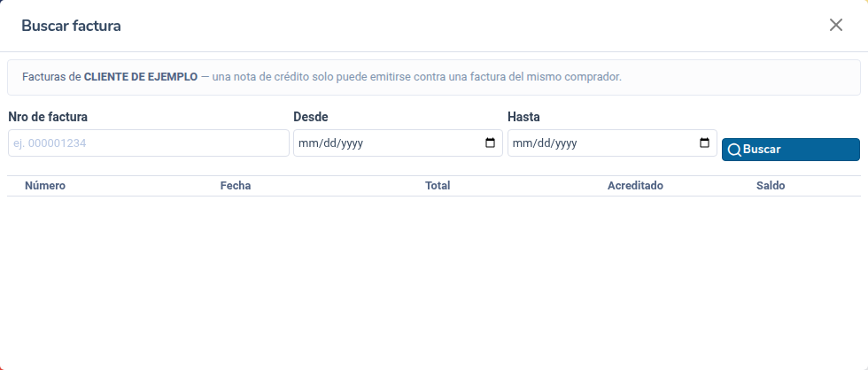Click the Buscar search button
This screenshot has width=868, height=370.
[x=790, y=150]
